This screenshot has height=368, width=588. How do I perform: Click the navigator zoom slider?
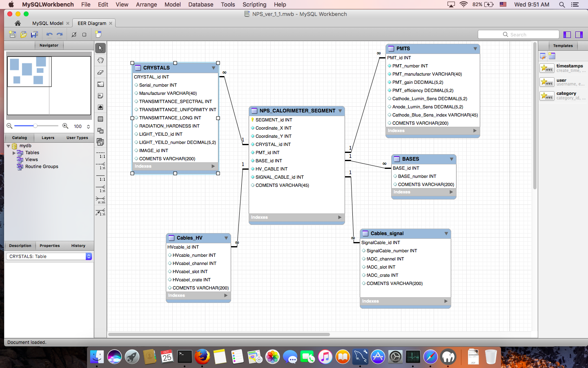point(36,126)
